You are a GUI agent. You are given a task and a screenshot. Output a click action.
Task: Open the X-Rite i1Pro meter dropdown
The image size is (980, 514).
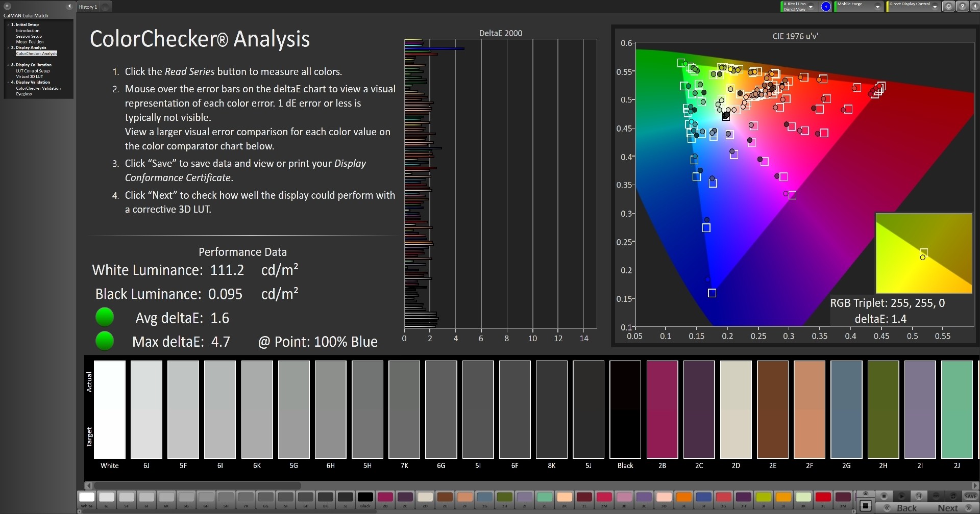coord(811,7)
